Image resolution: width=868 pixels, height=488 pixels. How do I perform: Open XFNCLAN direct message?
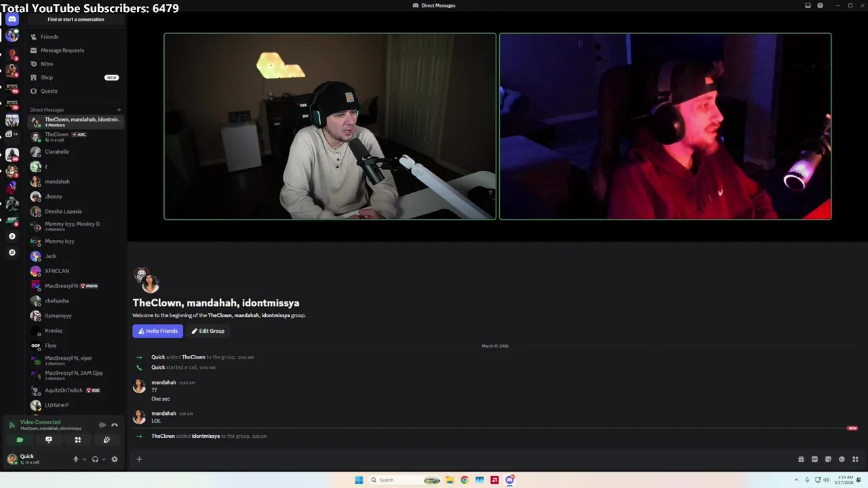pyautogui.click(x=75, y=271)
